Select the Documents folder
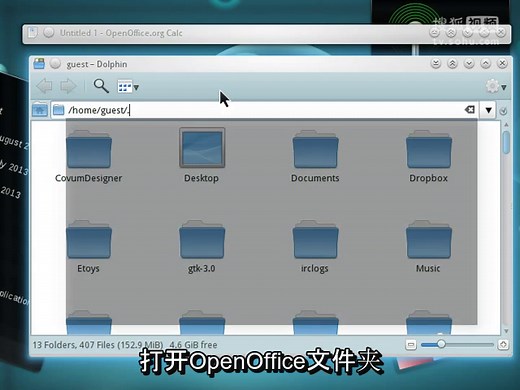Image resolution: width=520 pixels, height=390 pixels. point(315,156)
